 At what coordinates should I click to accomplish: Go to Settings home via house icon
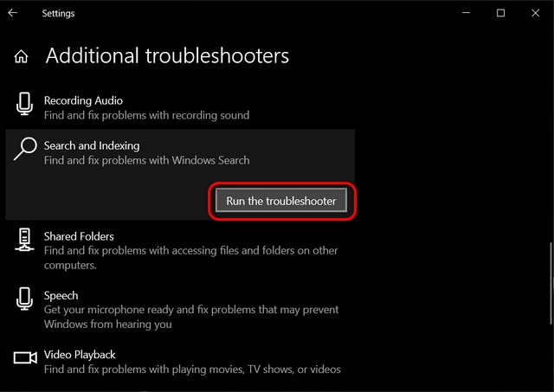pos(21,56)
